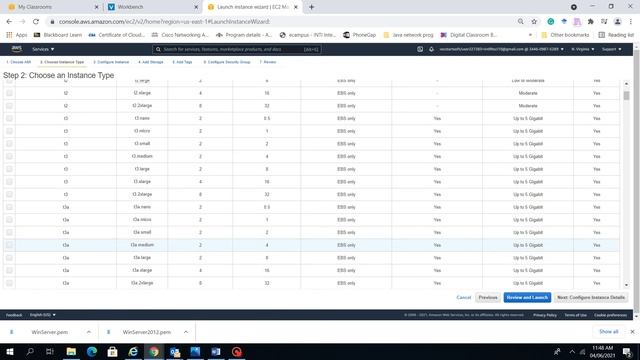Select the t2.xlarge instance checkbox
The image size is (640, 360).
tap(9, 93)
